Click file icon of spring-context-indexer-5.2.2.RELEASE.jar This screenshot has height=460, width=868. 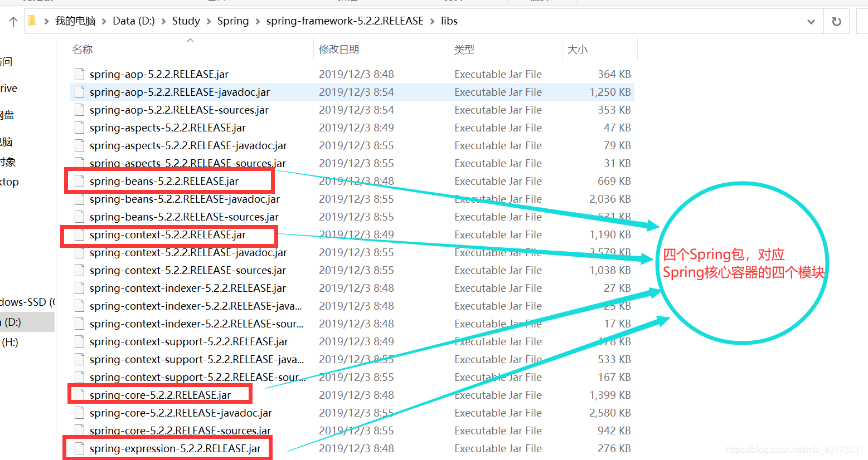point(80,288)
